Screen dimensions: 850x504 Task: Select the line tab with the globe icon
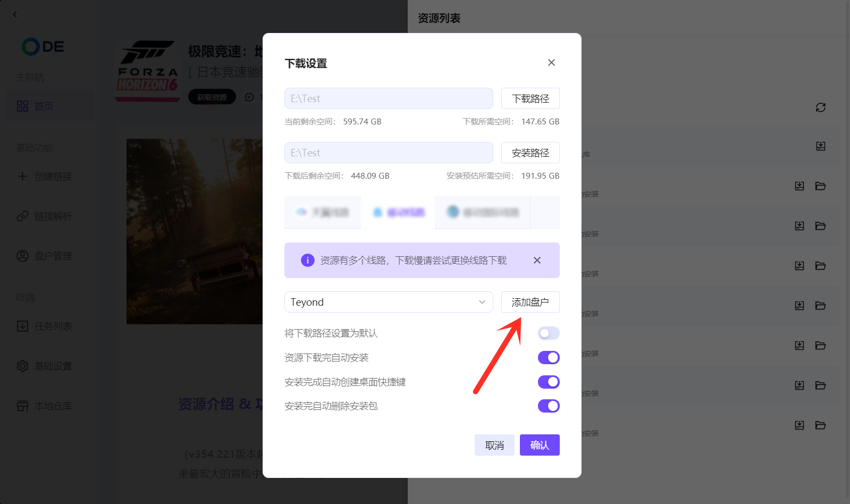(483, 212)
